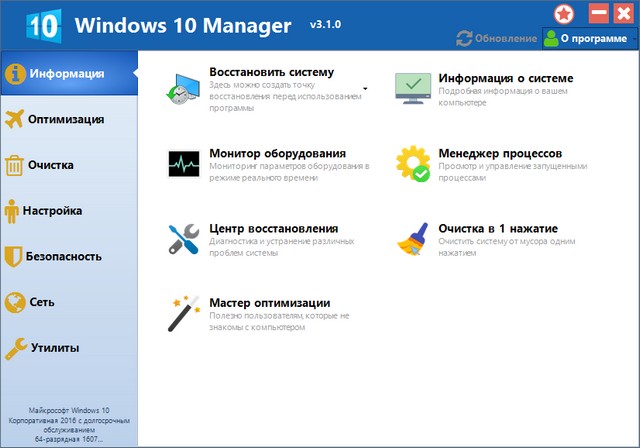Click the shield icon beside Безопасность

[x=13, y=256]
